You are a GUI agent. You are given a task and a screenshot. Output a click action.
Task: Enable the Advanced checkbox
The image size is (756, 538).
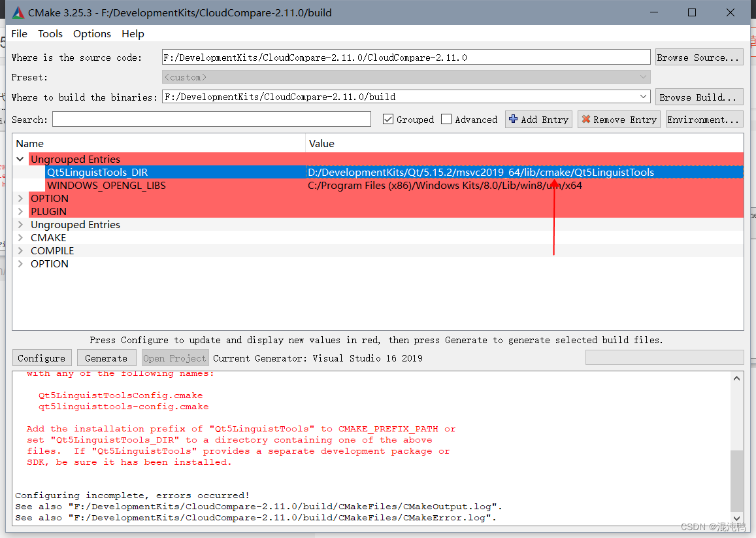[446, 119]
